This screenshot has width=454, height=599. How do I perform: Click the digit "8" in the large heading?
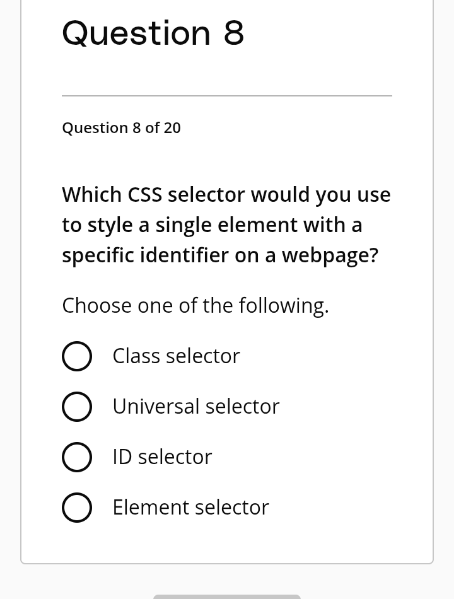click(x=234, y=33)
